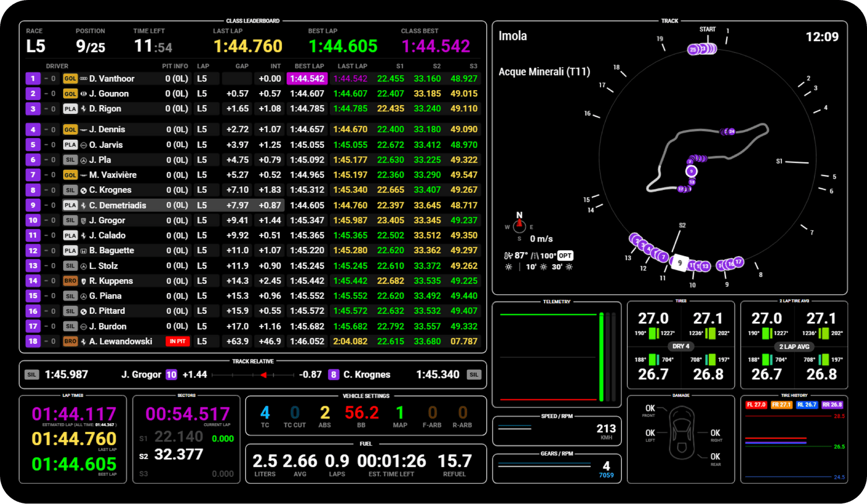The height and width of the screenshot is (504, 867).
Task: Expand the VEHICLE SETTINGS panel
Action: click(x=366, y=396)
